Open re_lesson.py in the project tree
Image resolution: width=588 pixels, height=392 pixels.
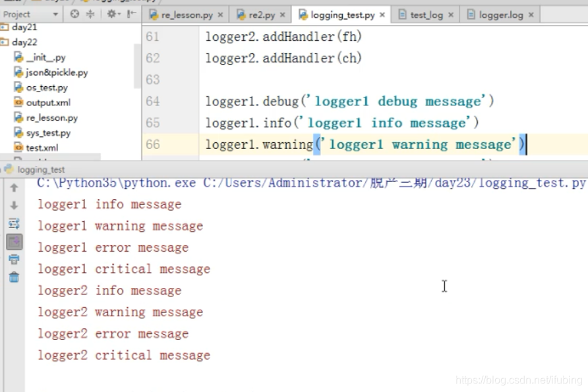pos(52,118)
